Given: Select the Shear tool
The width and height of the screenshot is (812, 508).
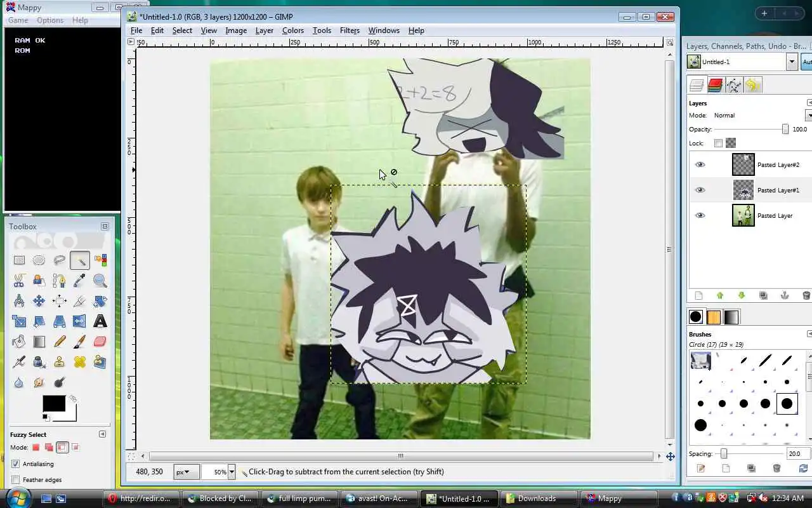Looking at the screenshot, I should pyautogui.click(x=39, y=321).
